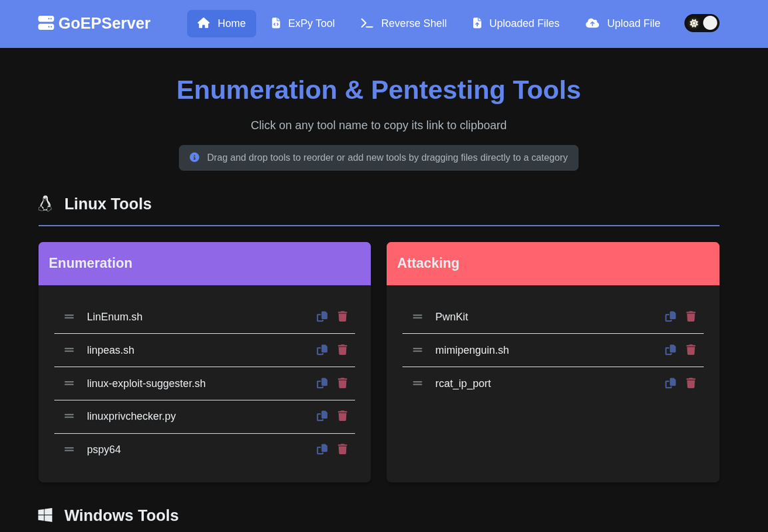Delete linuxprivchecker.py via the trash icon
Image resolution: width=768 pixels, height=532 pixels.
tap(342, 416)
